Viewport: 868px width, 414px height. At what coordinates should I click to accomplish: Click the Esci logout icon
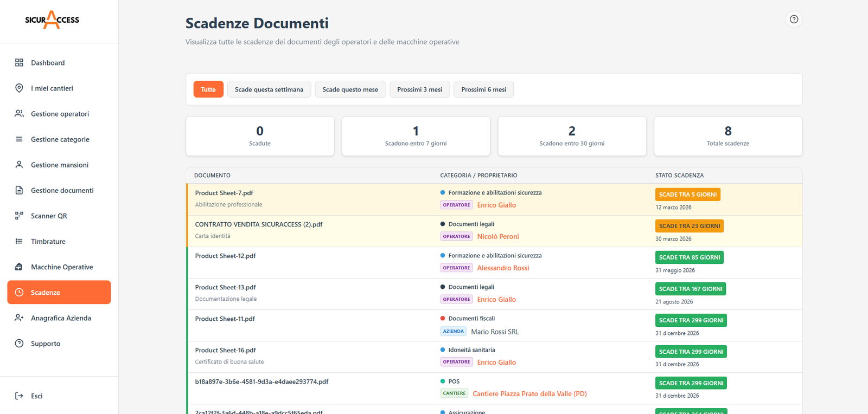click(x=19, y=396)
